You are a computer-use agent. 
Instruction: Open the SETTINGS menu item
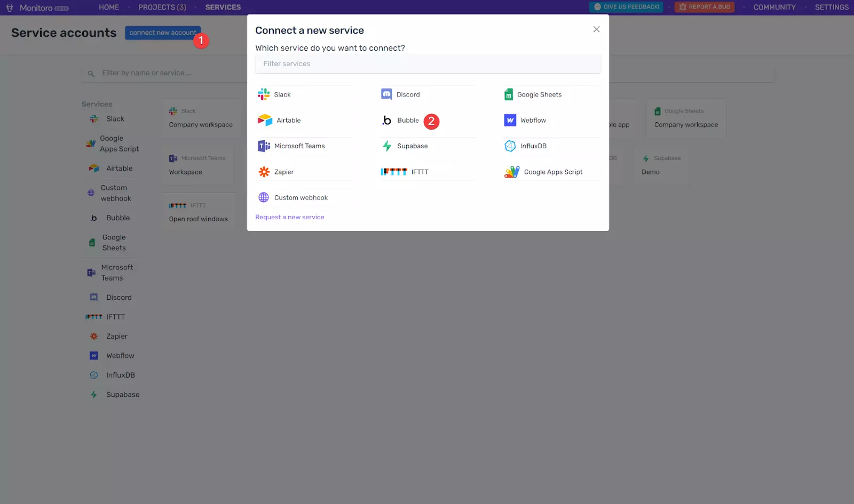(832, 7)
